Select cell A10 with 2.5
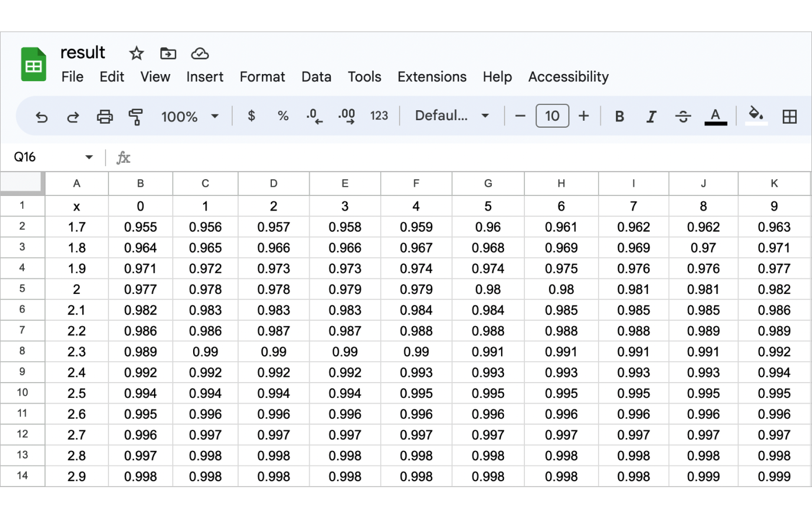812x532 pixels. pos(76,393)
